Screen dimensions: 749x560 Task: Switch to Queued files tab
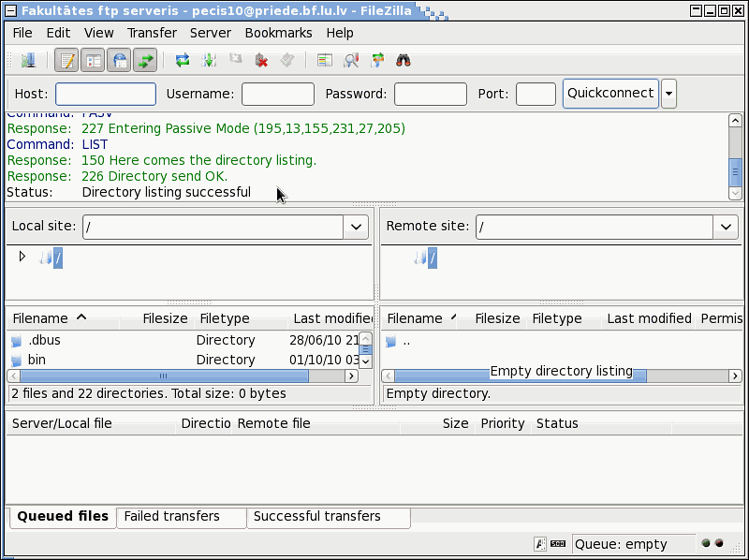click(63, 517)
